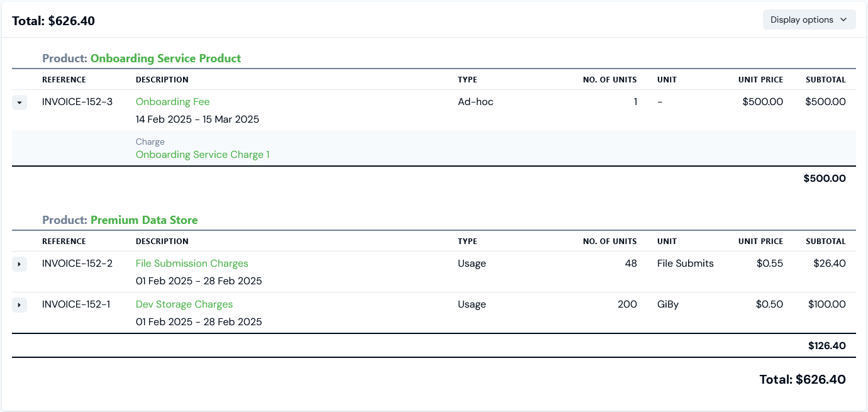This screenshot has height=412, width=868.
Task: Click the Dev Storage Charges link
Action: tap(184, 304)
